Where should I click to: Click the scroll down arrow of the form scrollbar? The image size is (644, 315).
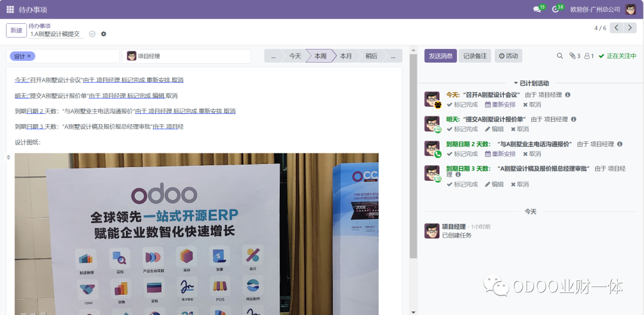click(413, 313)
